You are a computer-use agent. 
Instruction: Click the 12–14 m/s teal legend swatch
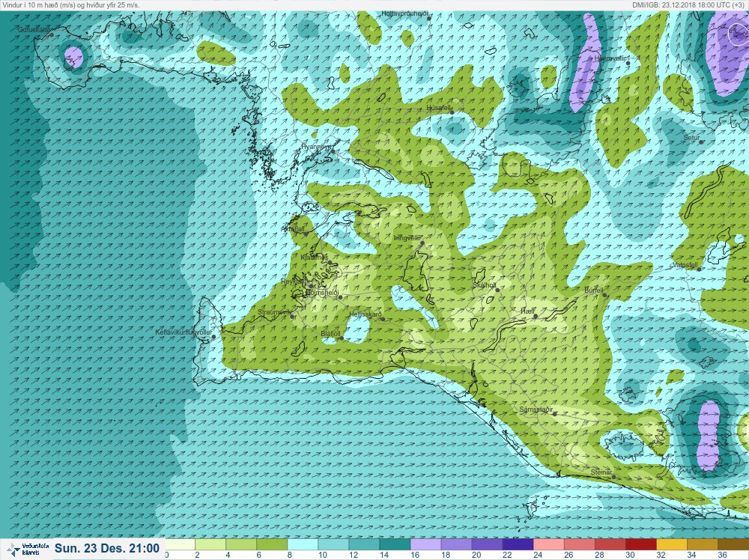coord(364,545)
